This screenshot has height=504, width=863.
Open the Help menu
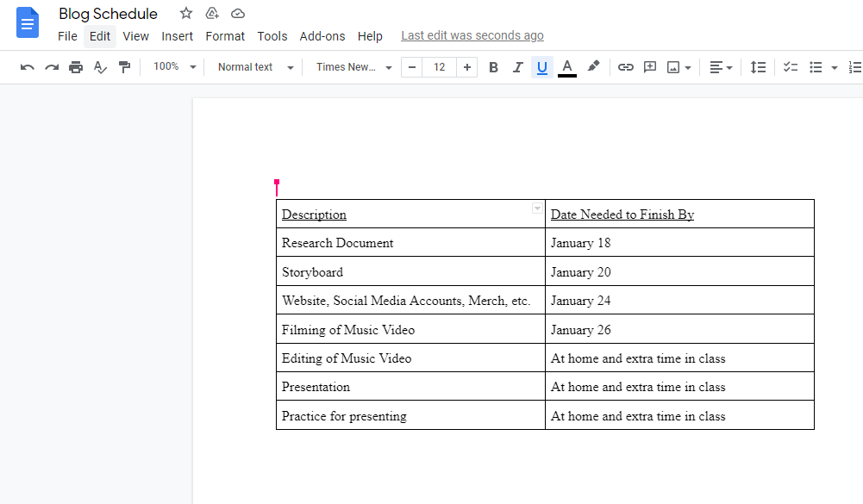[x=370, y=36]
